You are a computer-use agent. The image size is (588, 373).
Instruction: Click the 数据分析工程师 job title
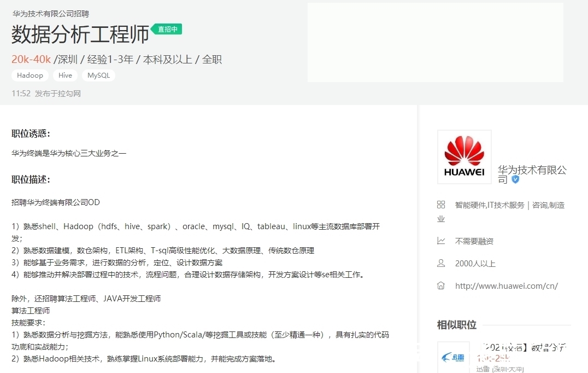pos(80,34)
